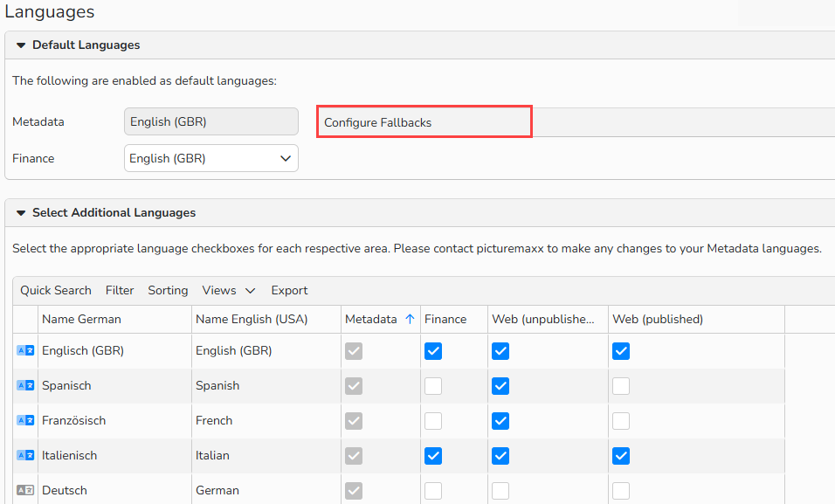The image size is (835, 504).
Task: Collapse the Select Additional Languages section
Action: [x=21, y=213]
